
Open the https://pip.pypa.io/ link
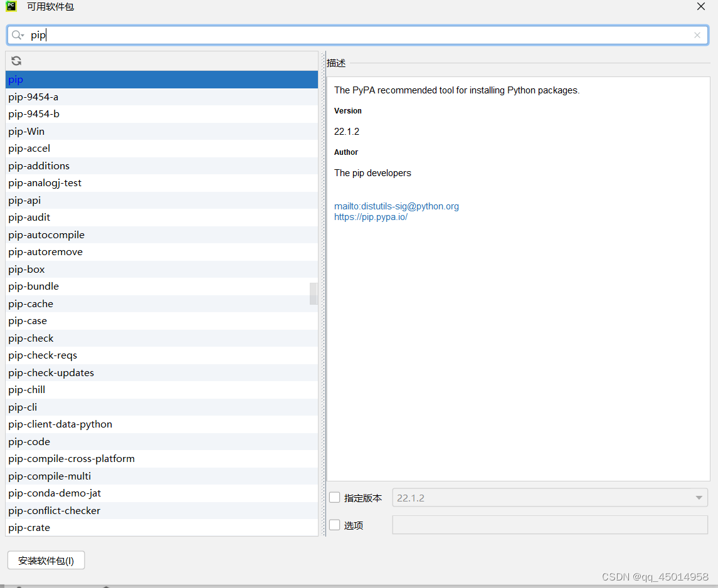[371, 217]
